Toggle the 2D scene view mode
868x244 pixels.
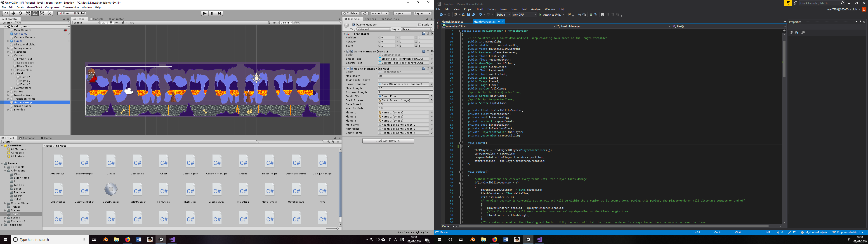pos(104,23)
